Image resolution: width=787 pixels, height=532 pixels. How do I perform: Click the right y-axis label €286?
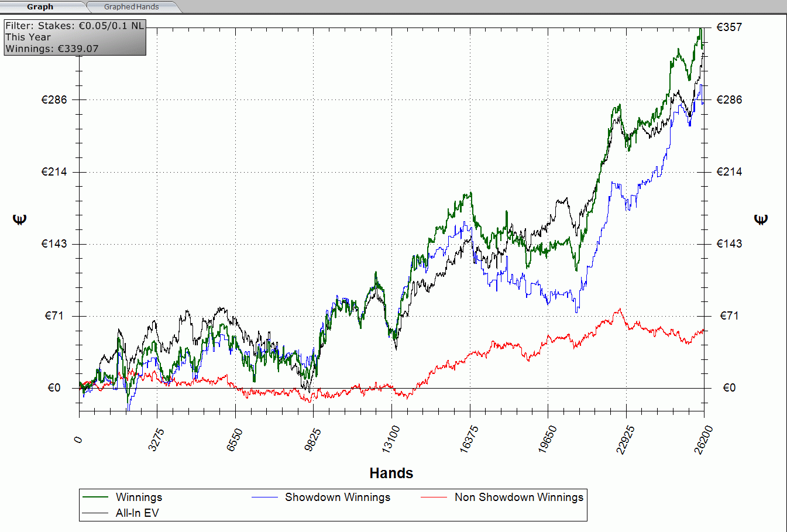click(729, 99)
